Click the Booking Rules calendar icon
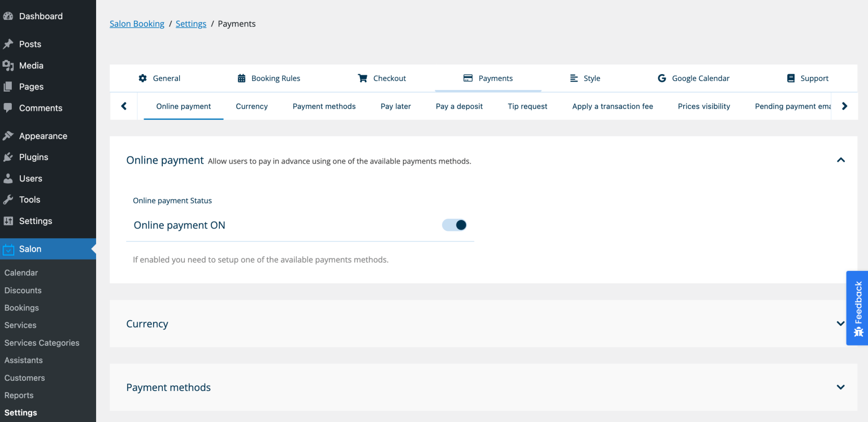Viewport: 868px width, 422px height. pos(241,79)
